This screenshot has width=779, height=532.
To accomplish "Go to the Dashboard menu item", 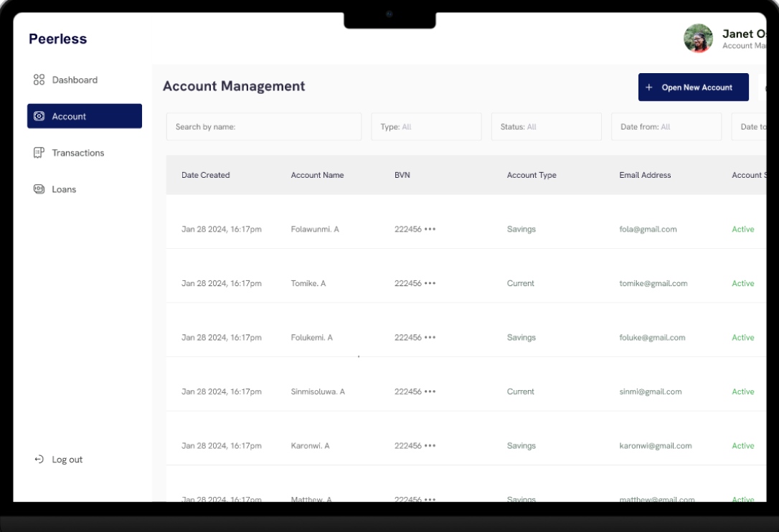I will (x=75, y=80).
